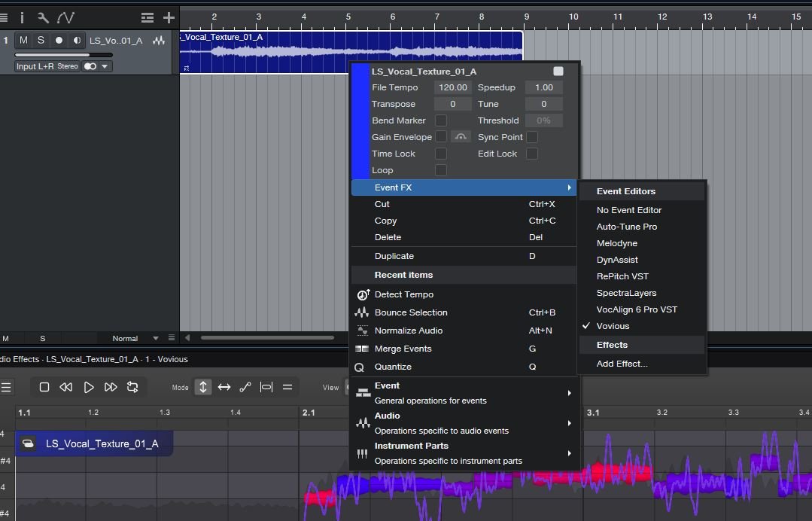812x521 pixels.
Task: Choose Melodyne from Event Editors
Action: click(616, 243)
